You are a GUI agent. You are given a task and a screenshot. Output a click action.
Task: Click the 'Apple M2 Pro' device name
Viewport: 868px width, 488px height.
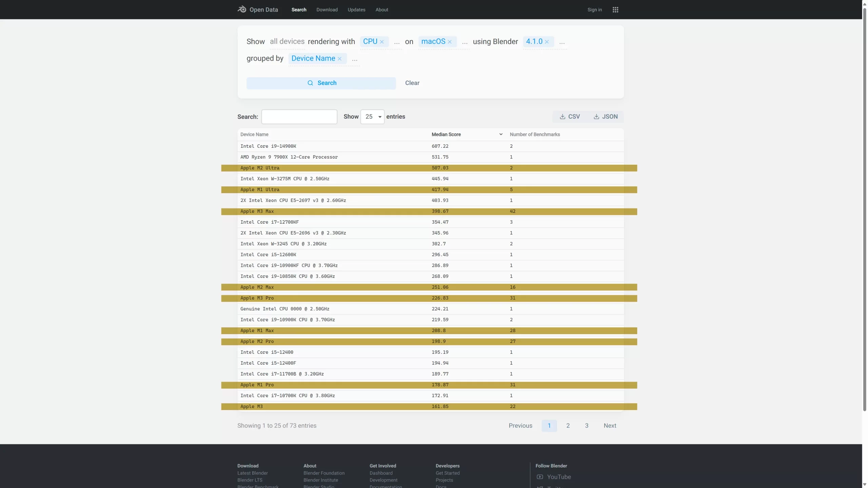[x=257, y=342]
